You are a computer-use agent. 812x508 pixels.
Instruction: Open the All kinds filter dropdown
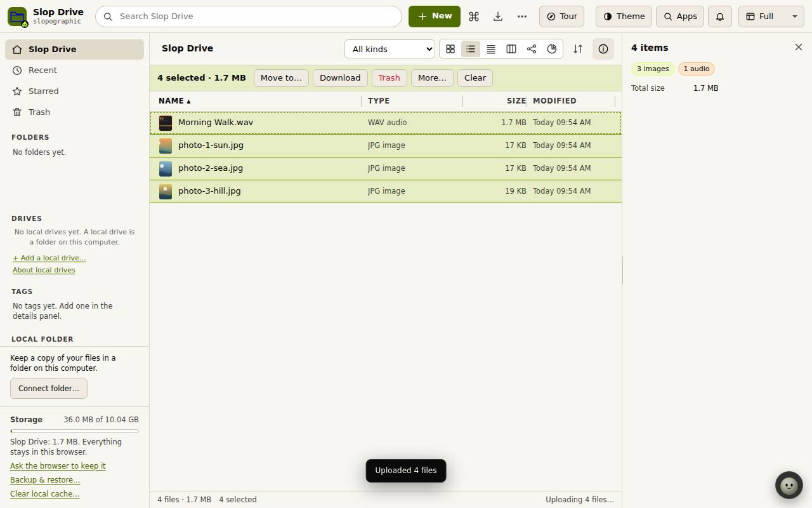[390, 49]
